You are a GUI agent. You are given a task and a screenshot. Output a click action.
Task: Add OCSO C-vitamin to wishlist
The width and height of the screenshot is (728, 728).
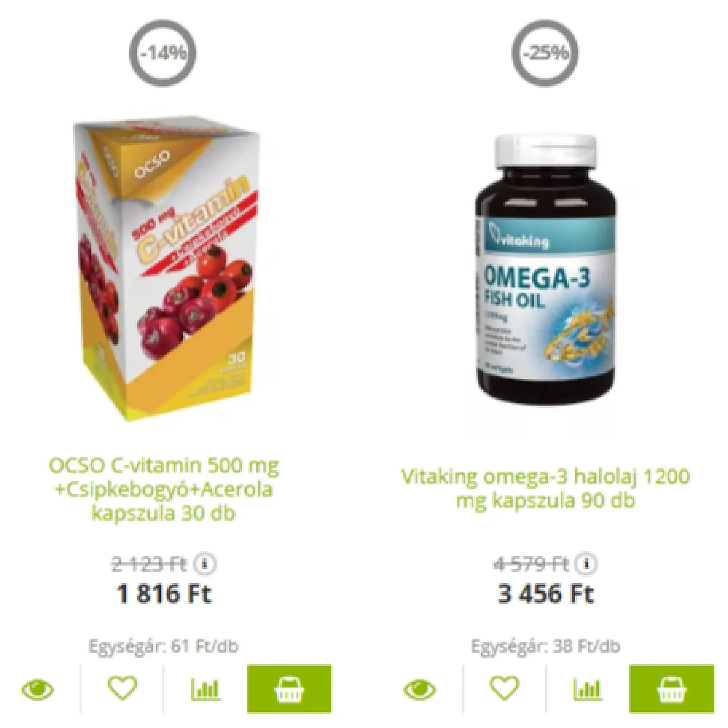122,688
